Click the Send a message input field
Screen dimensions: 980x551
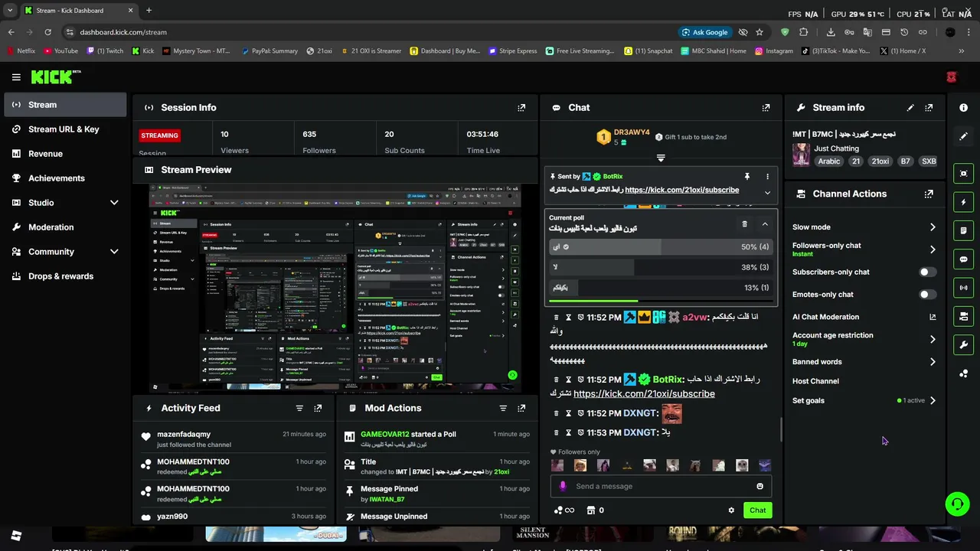point(662,486)
